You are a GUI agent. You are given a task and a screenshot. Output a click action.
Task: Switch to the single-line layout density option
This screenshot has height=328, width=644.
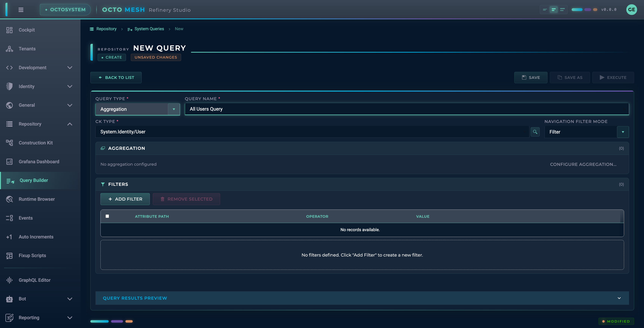coord(563,10)
